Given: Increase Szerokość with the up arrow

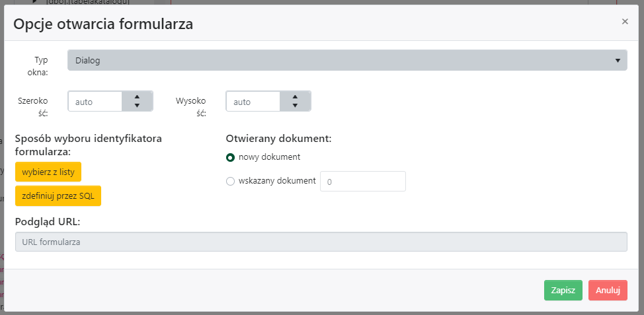Looking at the screenshot, I should click(137, 96).
